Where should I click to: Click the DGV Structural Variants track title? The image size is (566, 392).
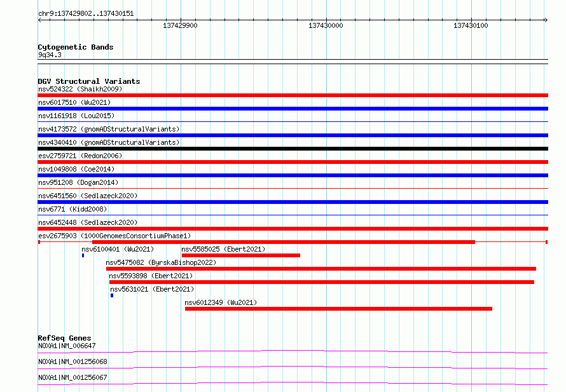[89, 81]
